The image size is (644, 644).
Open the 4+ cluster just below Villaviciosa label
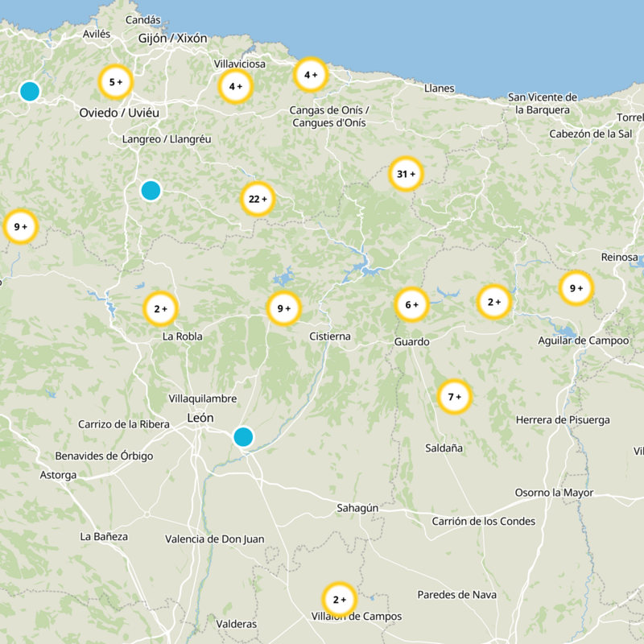coord(236,87)
